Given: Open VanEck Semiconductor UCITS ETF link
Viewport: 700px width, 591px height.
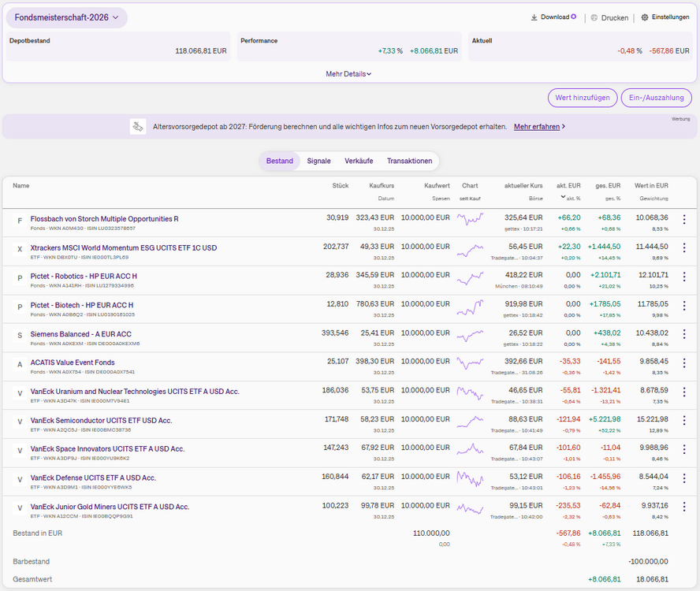Looking at the screenshot, I should click(102, 421).
